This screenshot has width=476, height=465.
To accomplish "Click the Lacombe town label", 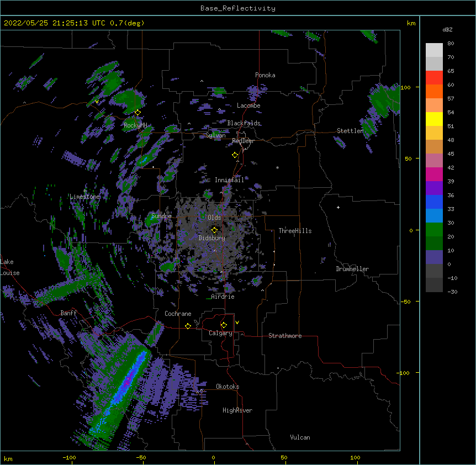I will (248, 105).
